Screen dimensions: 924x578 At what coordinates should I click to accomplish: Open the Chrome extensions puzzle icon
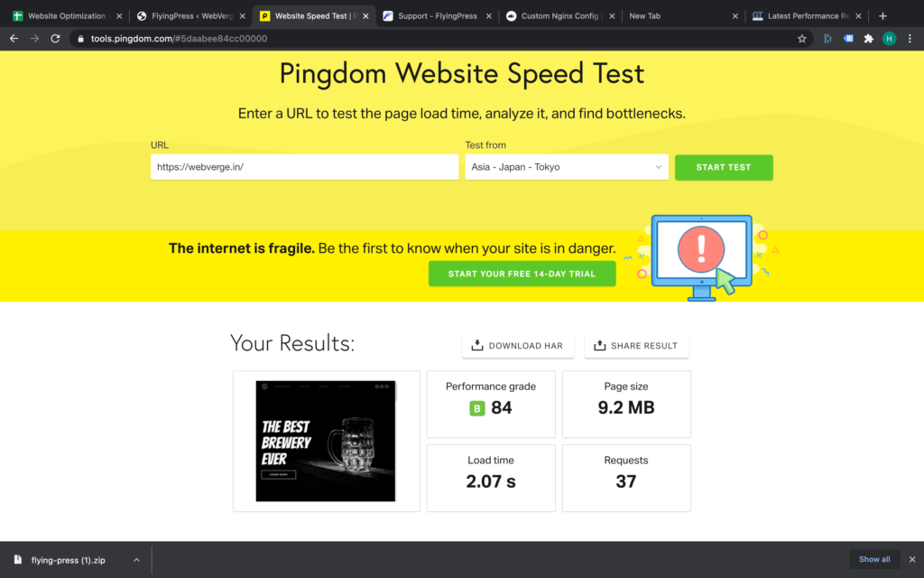tap(868, 39)
